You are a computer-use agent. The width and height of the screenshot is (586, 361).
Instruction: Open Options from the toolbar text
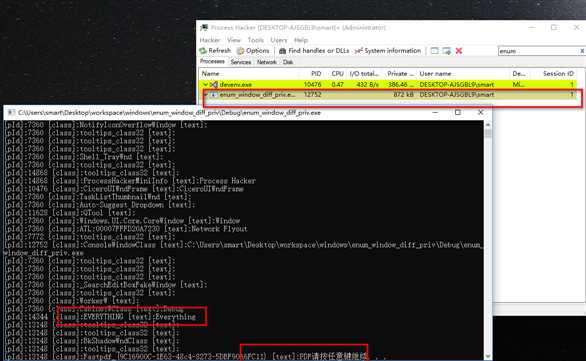pyautogui.click(x=257, y=50)
